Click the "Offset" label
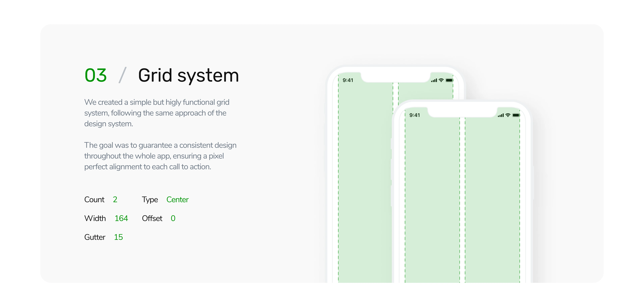The height and width of the screenshot is (307, 644). [x=152, y=218]
